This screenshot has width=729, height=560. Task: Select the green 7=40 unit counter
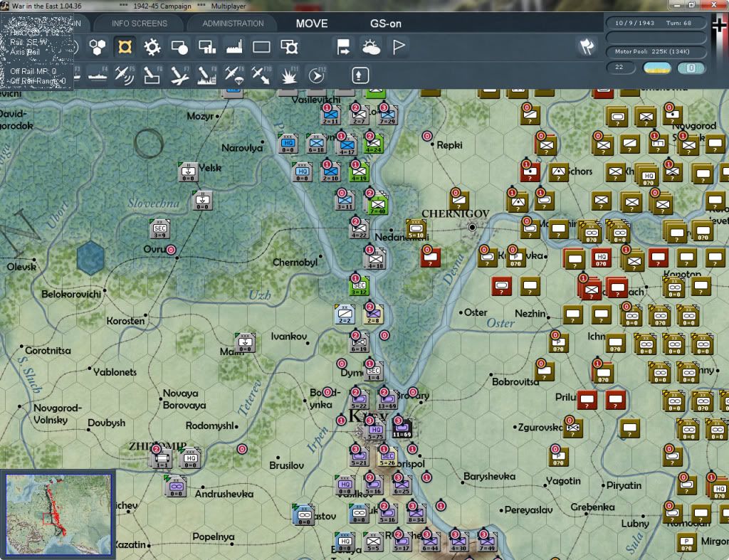coord(377,204)
